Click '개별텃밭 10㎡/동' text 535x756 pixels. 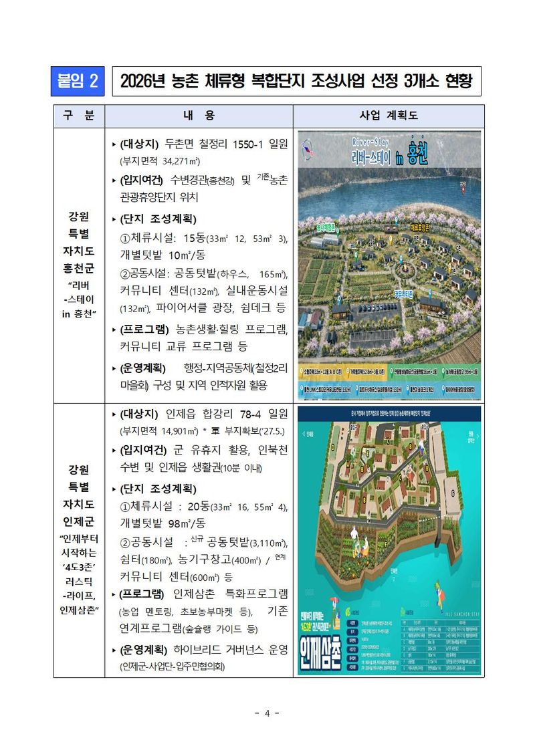(x=163, y=255)
